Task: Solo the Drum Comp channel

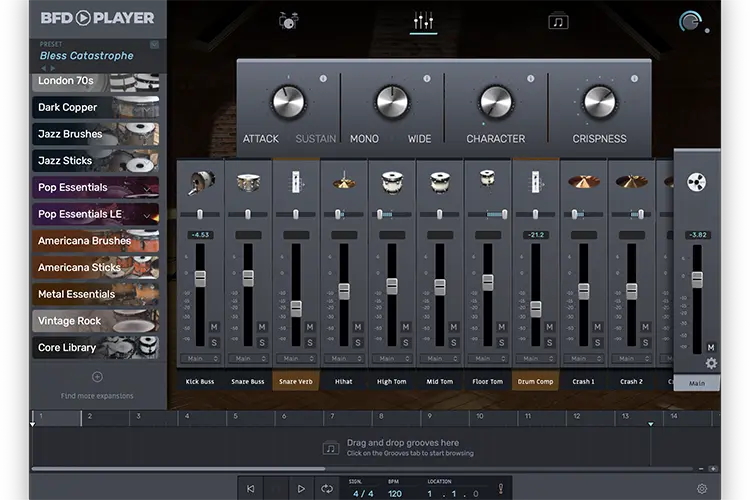Action: coord(550,343)
